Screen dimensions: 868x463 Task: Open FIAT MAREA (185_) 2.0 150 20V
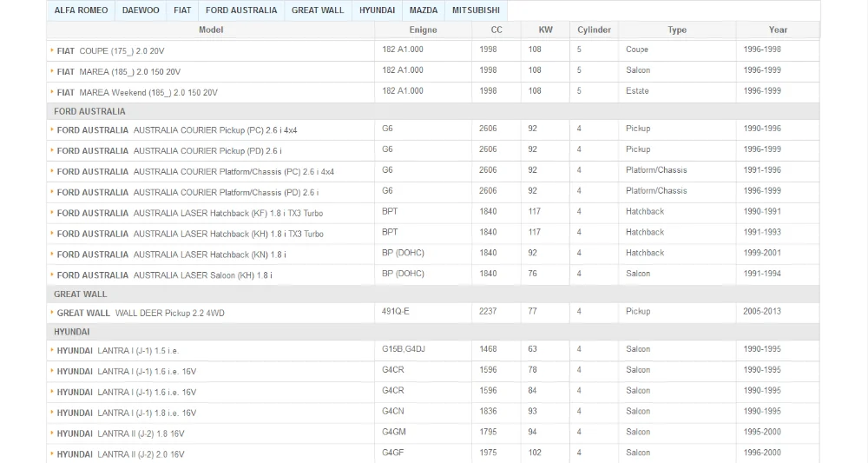coord(118,72)
